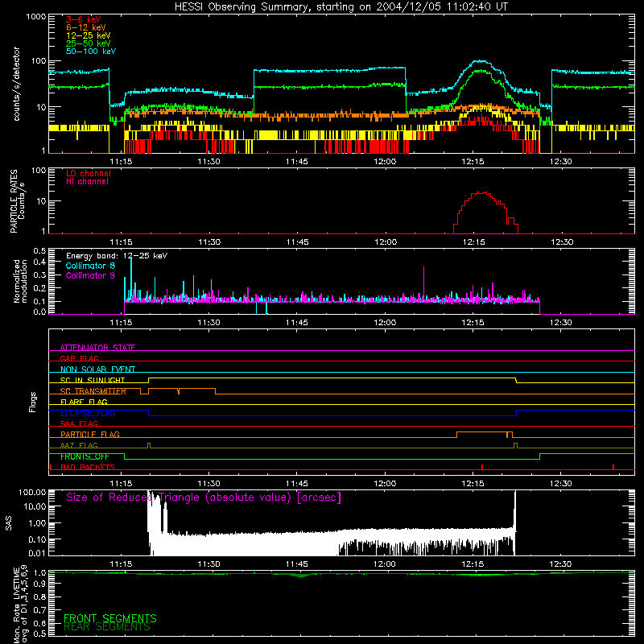Click the Normalized modulation axis title
Screen dimensions: 644x644
pos(20,281)
